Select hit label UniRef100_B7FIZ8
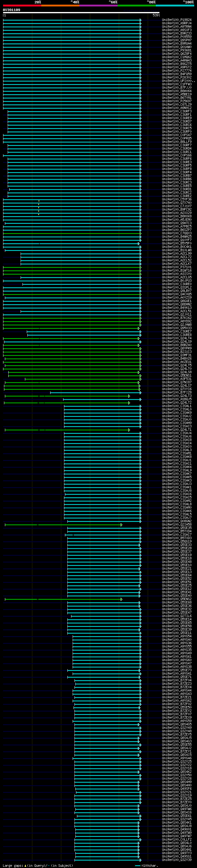This screenshot has width=197, height=868. (x=177, y=393)
